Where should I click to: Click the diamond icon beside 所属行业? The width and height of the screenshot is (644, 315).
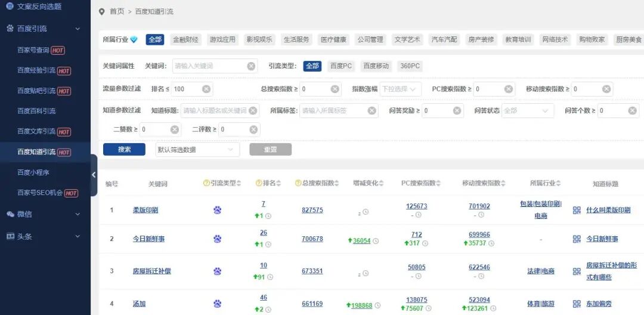(134, 40)
